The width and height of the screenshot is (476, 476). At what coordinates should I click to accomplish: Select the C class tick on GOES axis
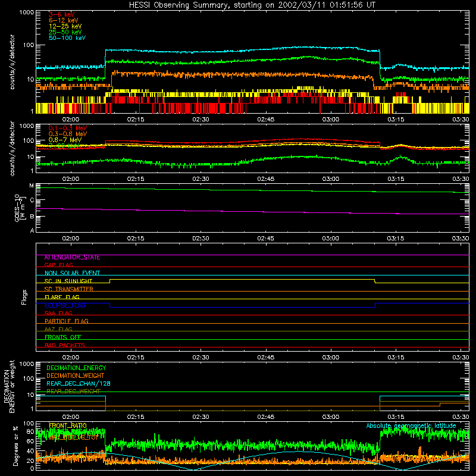32,201
